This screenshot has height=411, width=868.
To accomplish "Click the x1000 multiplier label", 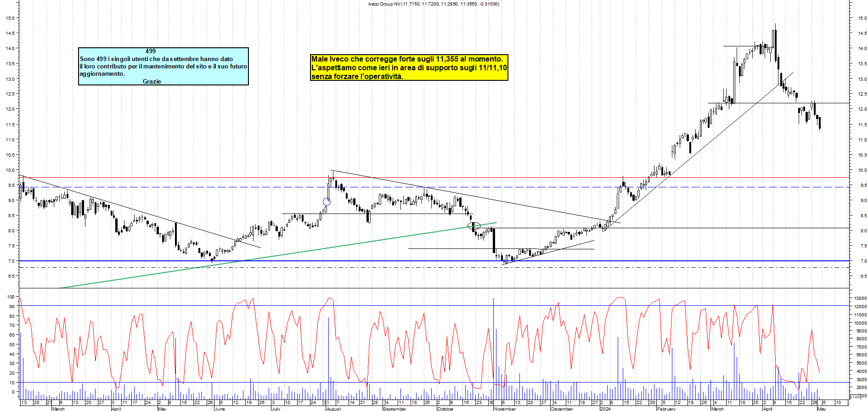I will coord(856,397).
